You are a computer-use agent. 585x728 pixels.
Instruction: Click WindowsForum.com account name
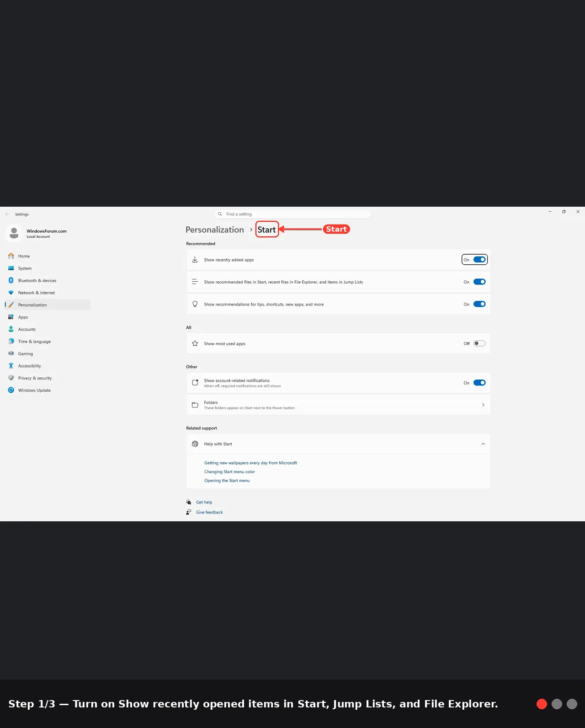pyautogui.click(x=47, y=231)
